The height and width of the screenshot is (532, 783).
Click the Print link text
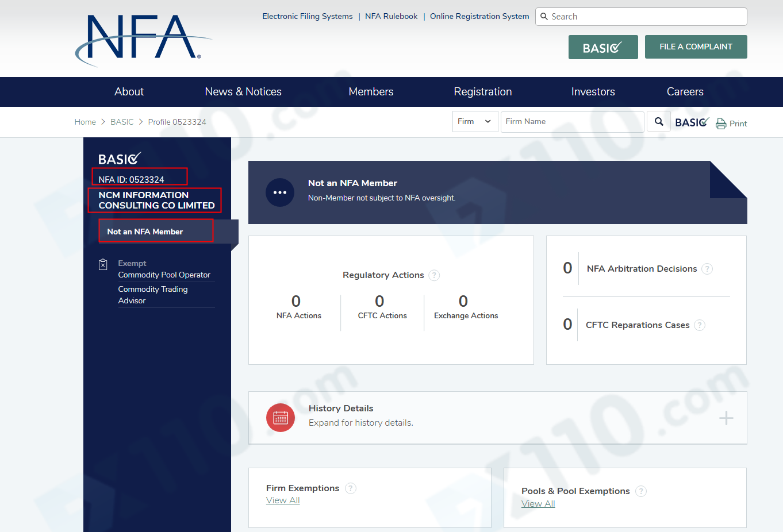[x=738, y=124]
